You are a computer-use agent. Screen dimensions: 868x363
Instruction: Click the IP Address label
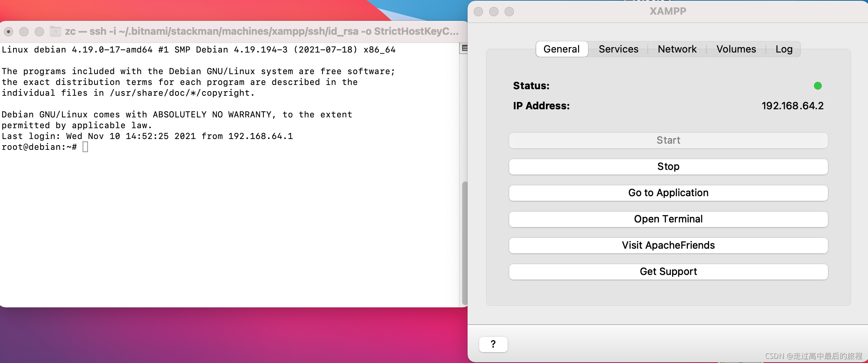click(541, 106)
